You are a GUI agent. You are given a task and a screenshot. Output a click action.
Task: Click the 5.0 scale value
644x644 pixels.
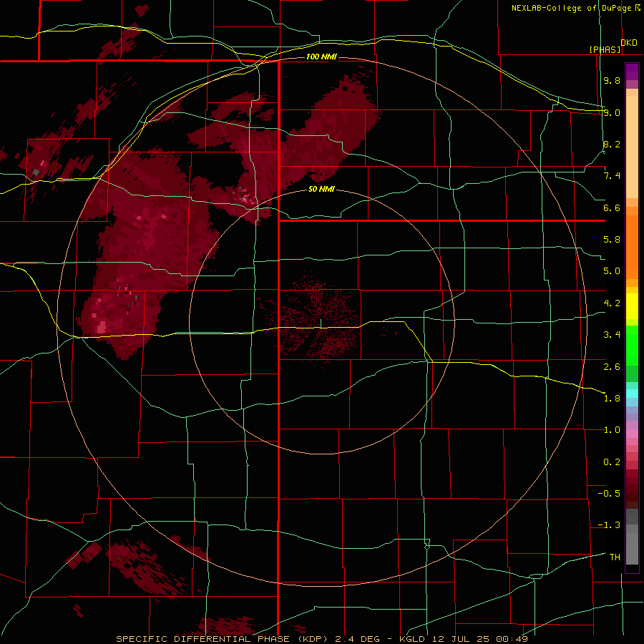pos(612,271)
